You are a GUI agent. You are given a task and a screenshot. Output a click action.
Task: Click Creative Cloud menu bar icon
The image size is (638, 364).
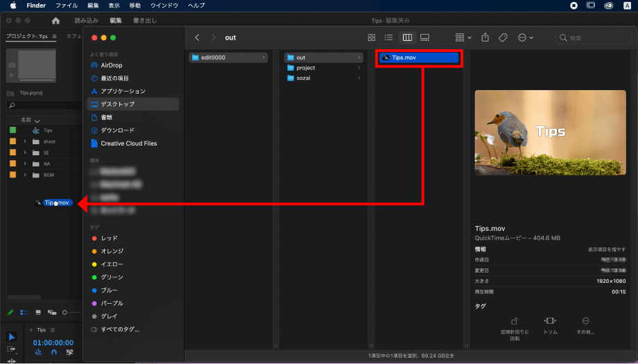click(x=609, y=6)
